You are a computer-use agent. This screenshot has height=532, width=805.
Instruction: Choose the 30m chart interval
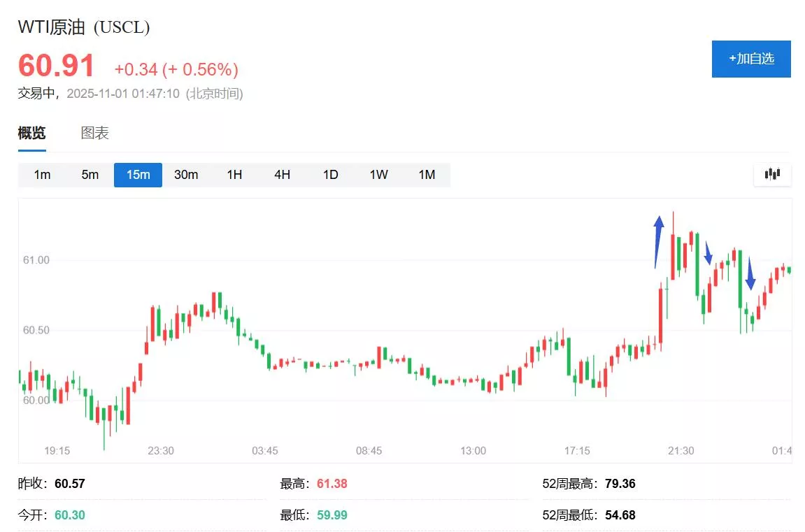pyautogui.click(x=186, y=175)
